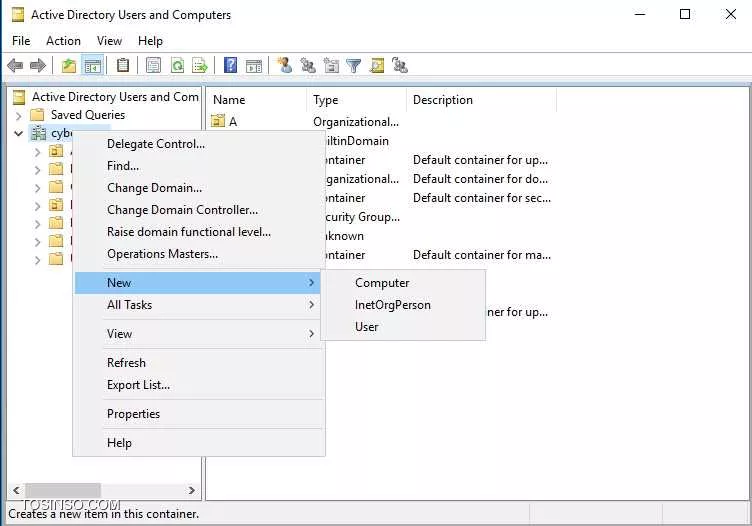Select InetOrgPerson from the New submenu
The height and width of the screenshot is (526, 752).
point(403,305)
